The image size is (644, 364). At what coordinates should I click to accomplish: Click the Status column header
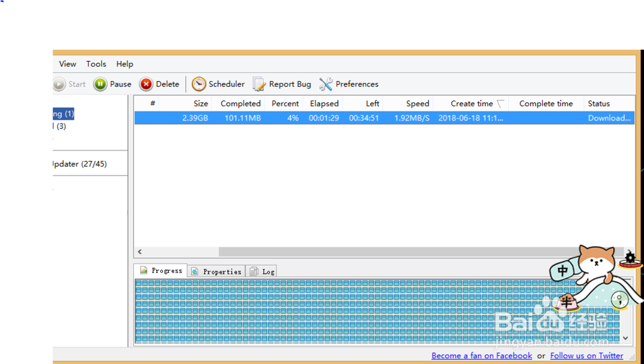coord(609,104)
